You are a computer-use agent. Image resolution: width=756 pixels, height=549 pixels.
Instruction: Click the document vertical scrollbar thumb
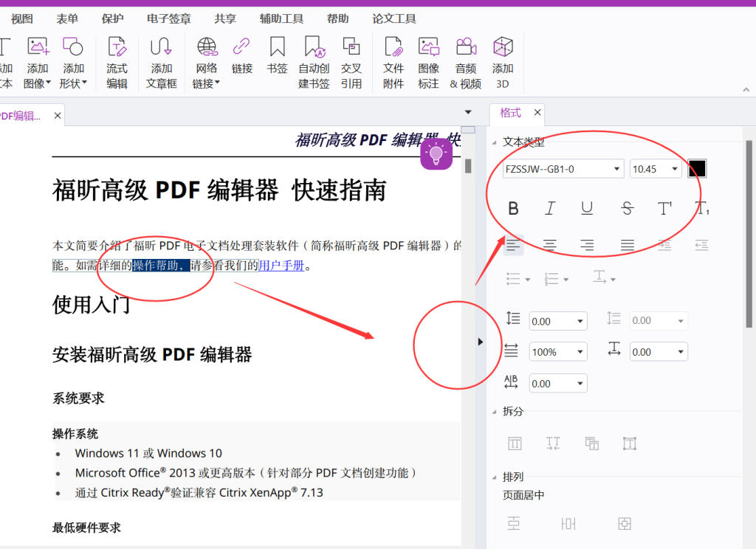coord(467,166)
